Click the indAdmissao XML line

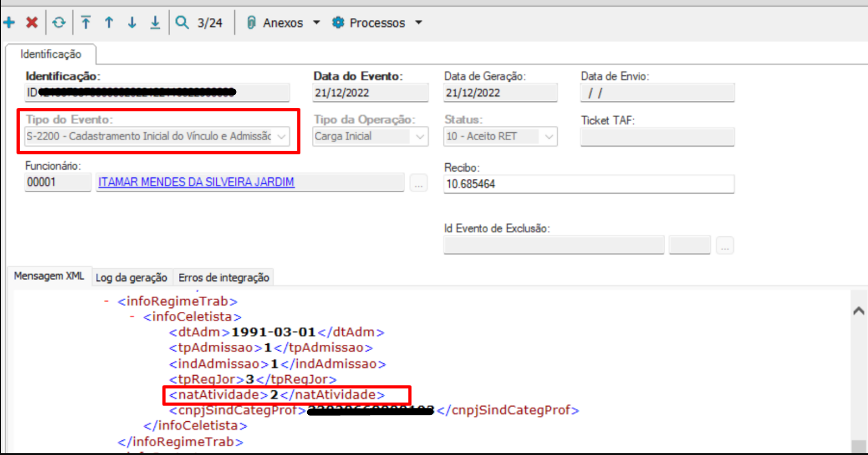click(277, 364)
